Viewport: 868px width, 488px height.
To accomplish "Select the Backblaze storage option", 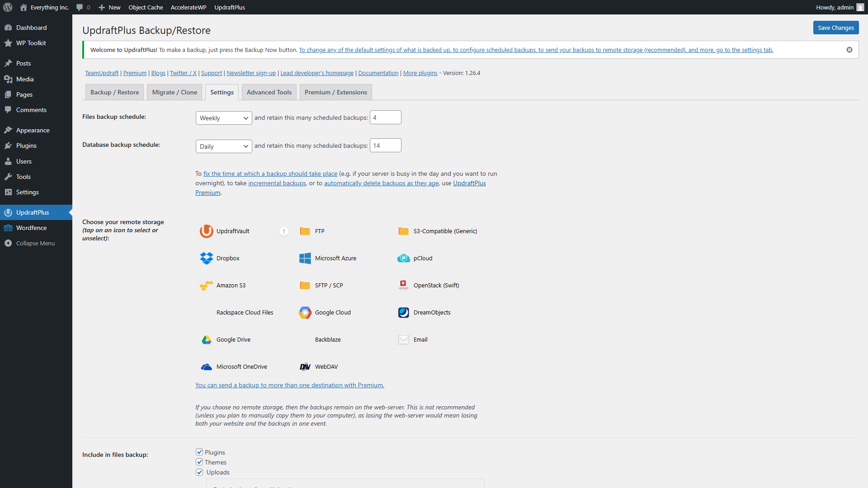I will (328, 339).
